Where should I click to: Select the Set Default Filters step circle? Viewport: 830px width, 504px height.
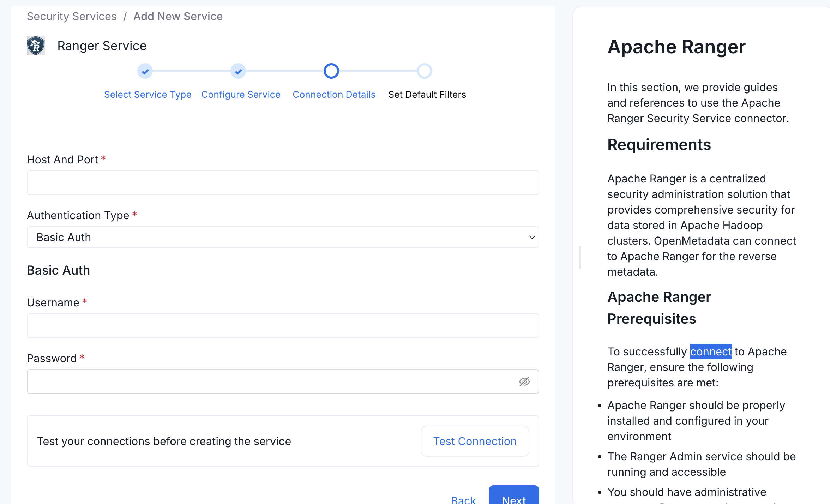[425, 71]
